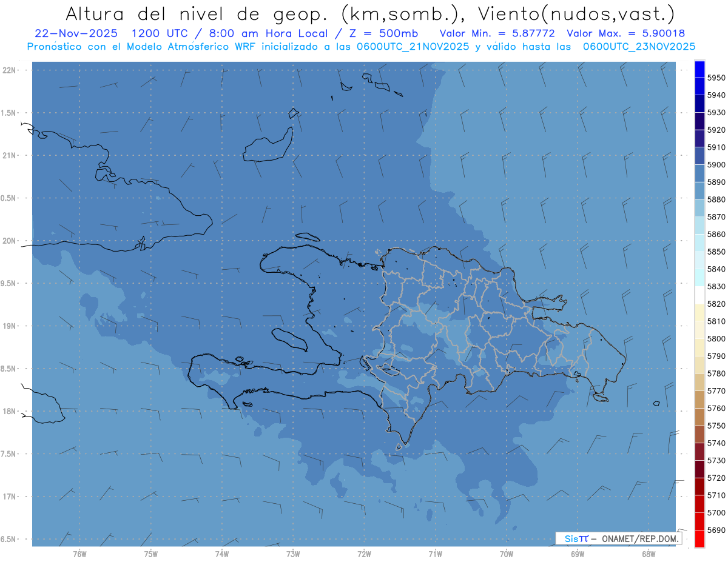
Task: Click the '17N' latitude axis label
Action: (x=10, y=497)
